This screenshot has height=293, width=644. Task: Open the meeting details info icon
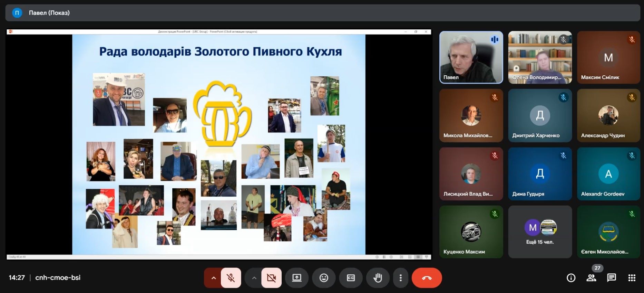(571, 278)
